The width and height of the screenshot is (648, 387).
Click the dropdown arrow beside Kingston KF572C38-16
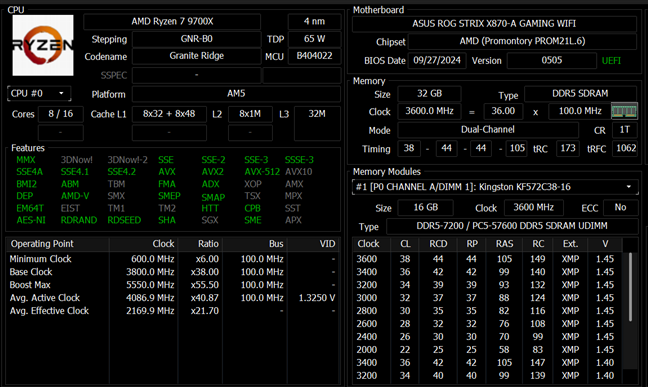click(629, 187)
